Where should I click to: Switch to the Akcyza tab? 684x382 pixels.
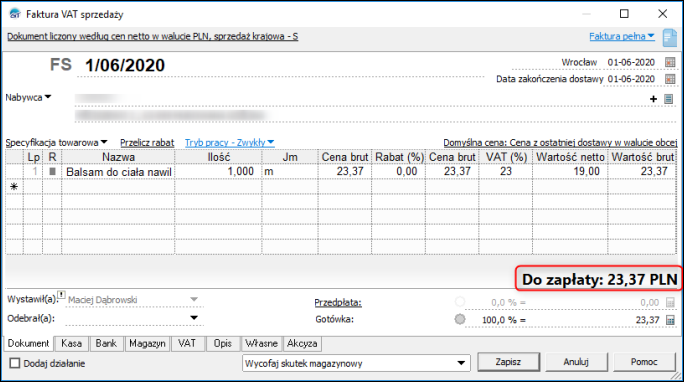302,343
